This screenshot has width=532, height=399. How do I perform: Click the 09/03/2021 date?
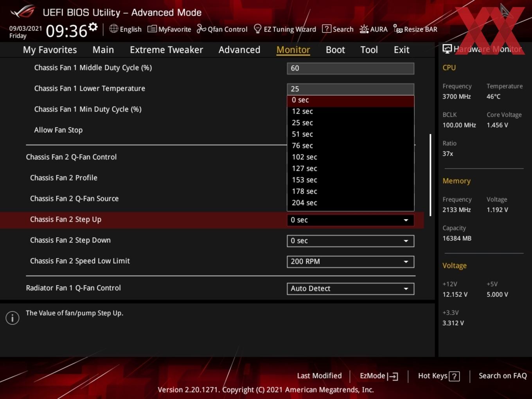(x=25, y=28)
